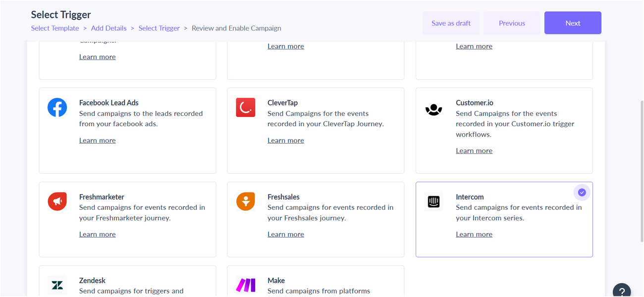Screen dimensions: 644x297
Task: Click the Next button
Action: pyautogui.click(x=573, y=23)
